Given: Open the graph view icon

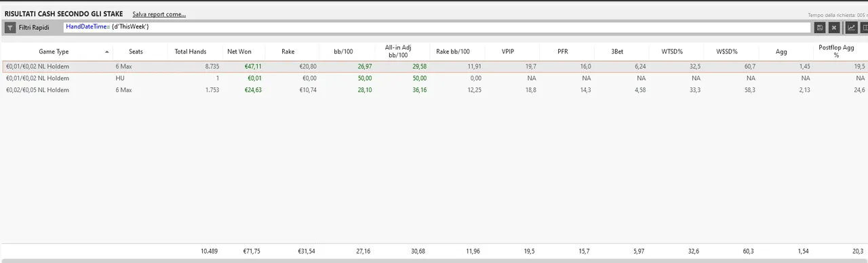Looking at the screenshot, I should click(x=851, y=28).
